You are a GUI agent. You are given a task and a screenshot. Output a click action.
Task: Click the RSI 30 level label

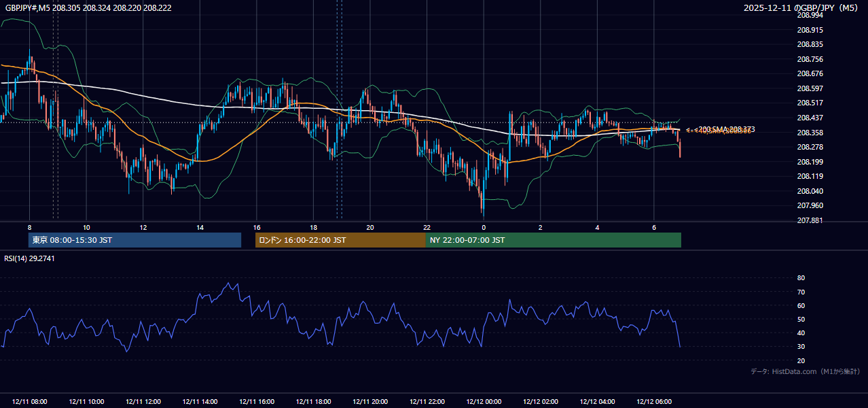pos(801,347)
